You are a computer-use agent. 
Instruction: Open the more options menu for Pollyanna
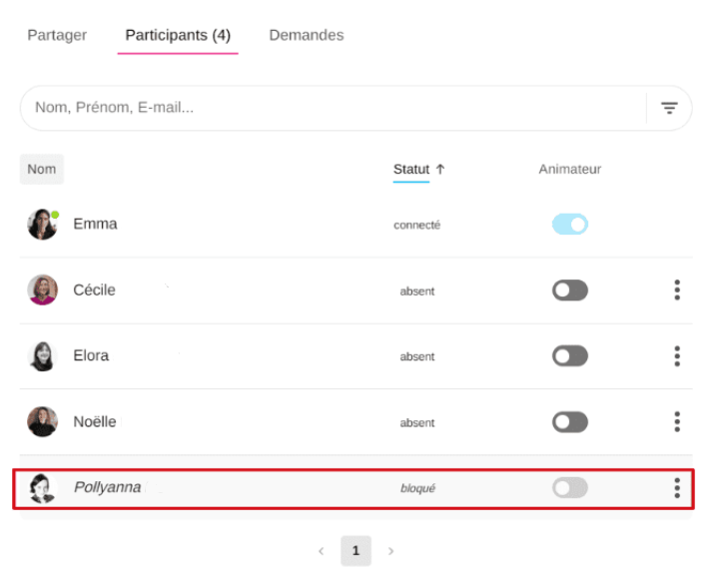tap(677, 488)
